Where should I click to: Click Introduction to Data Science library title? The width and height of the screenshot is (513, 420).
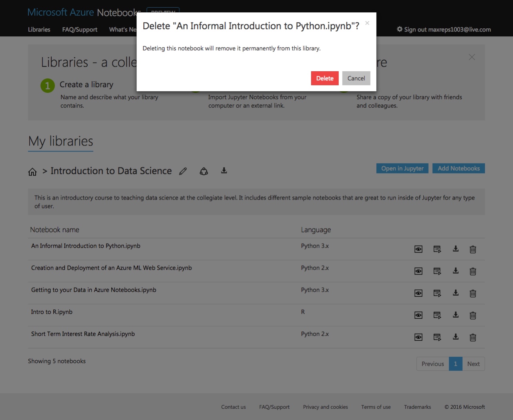(x=111, y=171)
